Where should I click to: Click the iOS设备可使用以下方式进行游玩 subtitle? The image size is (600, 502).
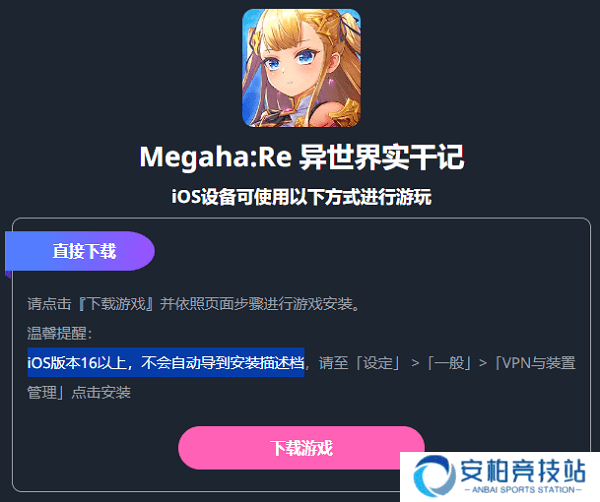click(x=302, y=197)
